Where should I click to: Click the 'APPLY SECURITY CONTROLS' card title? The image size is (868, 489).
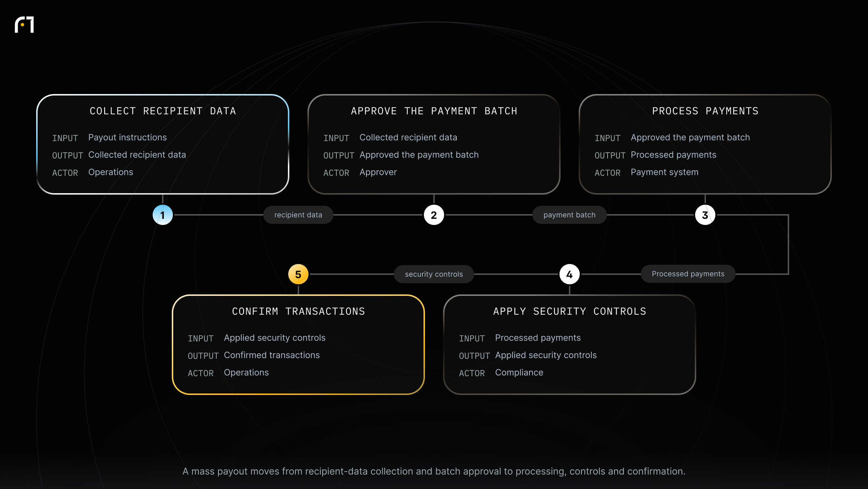pyautogui.click(x=570, y=311)
